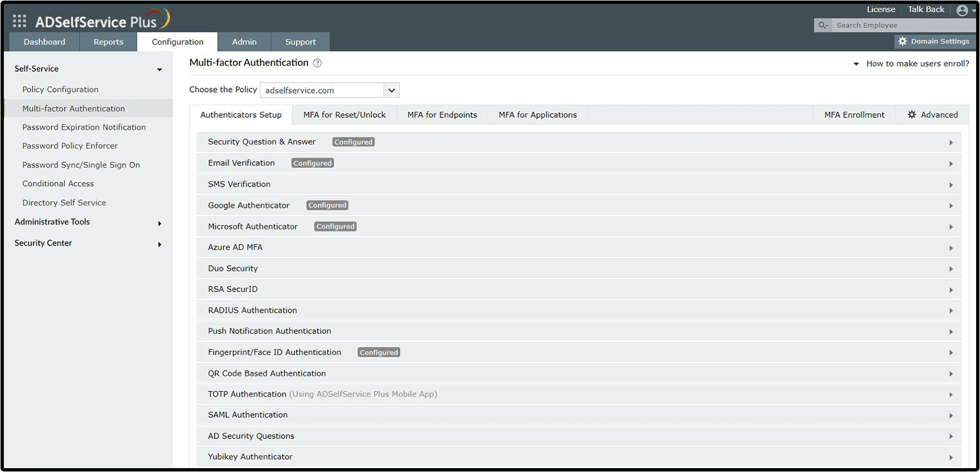Open the Multi-factor Authentication help icon

pyautogui.click(x=317, y=63)
